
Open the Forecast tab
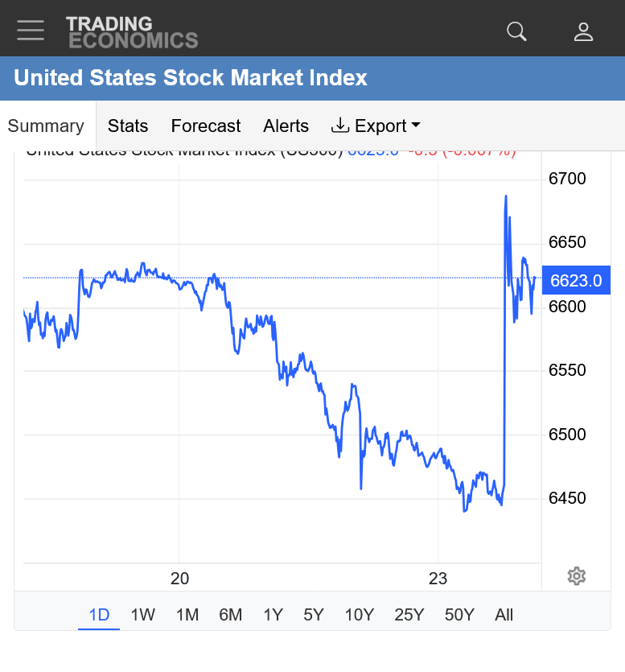click(206, 126)
